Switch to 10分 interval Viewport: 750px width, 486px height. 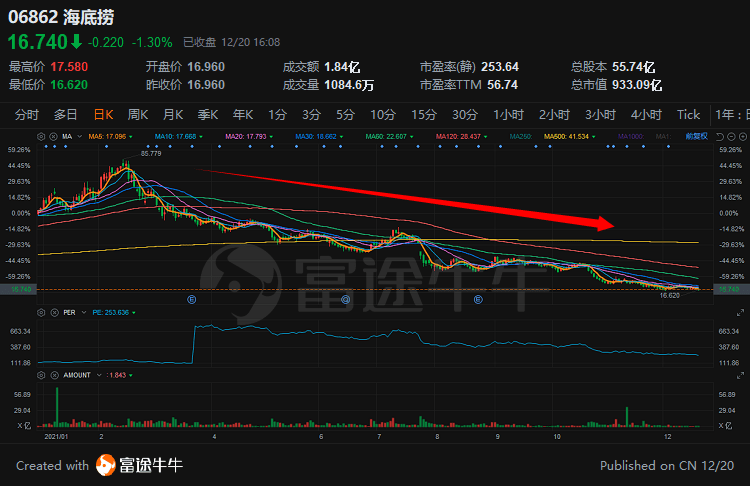click(x=383, y=115)
